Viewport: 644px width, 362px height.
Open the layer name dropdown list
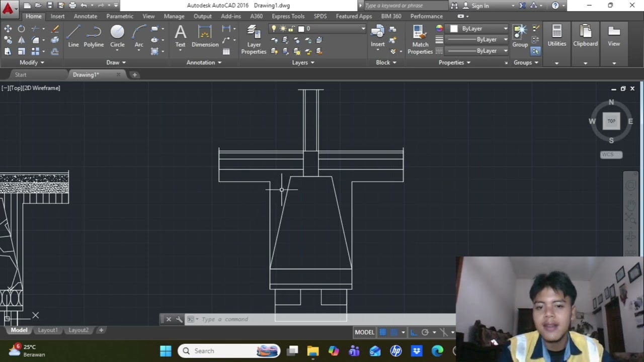[x=363, y=29]
